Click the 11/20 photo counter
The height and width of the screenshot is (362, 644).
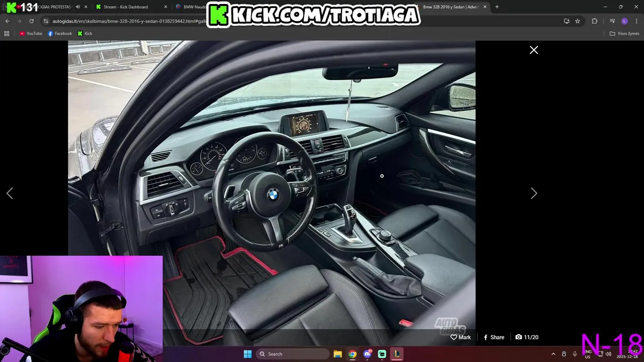527,337
